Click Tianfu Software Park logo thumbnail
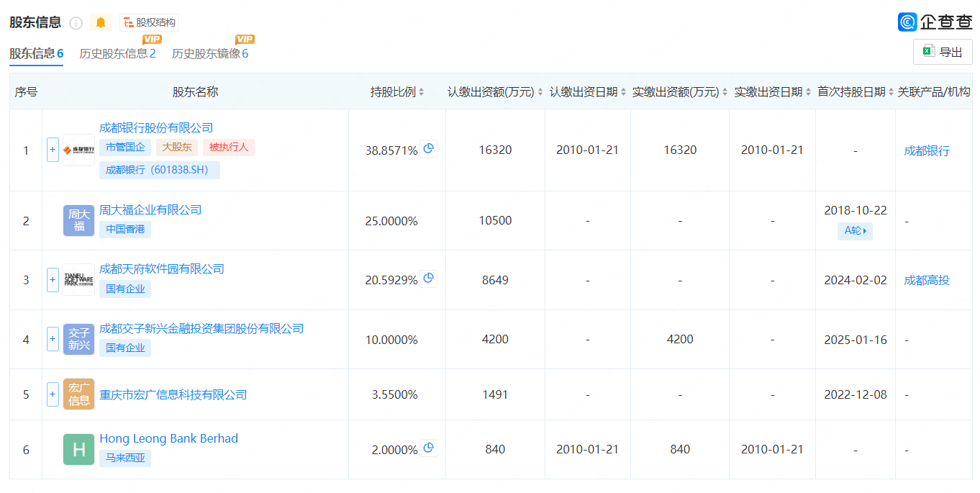 click(x=78, y=280)
